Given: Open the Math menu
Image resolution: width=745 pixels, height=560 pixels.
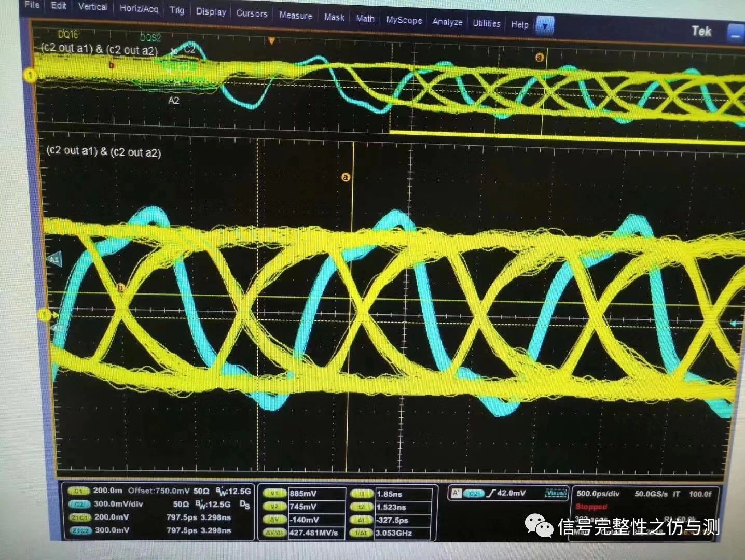Looking at the screenshot, I should pos(365,18).
